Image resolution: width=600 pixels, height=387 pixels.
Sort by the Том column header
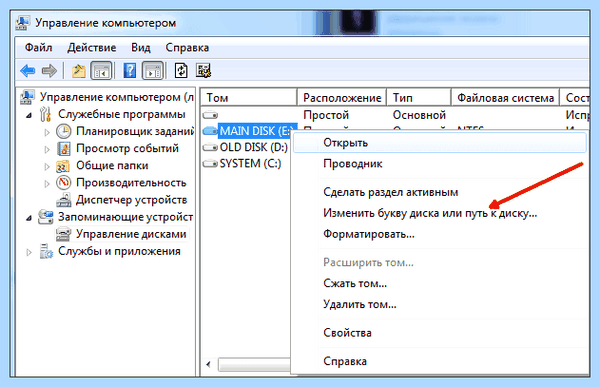click(x=249, y=98)
